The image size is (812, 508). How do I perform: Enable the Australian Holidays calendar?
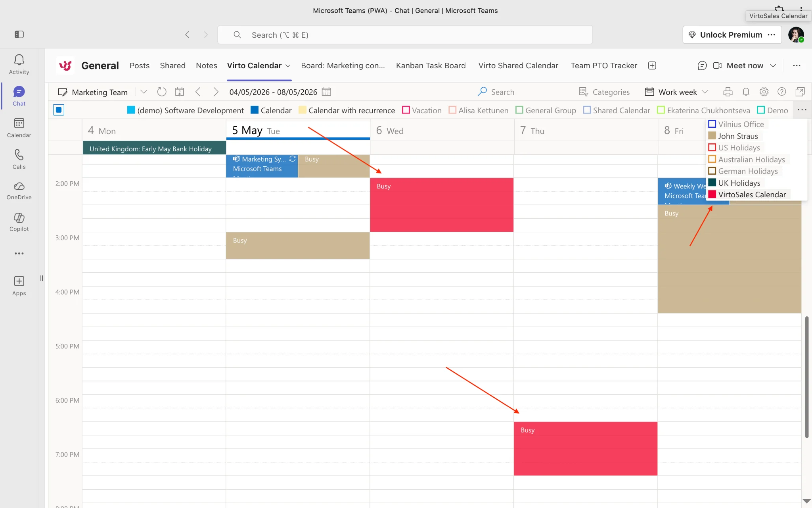[712, 159]
